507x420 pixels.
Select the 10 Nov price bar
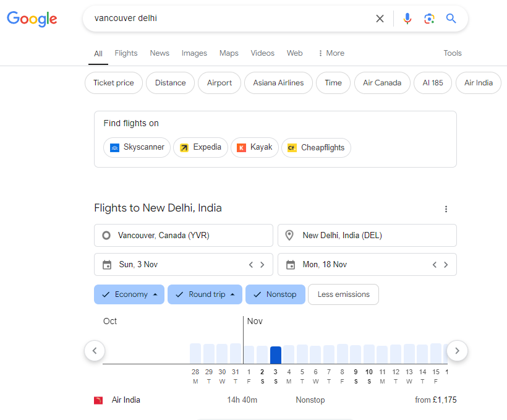369,354
